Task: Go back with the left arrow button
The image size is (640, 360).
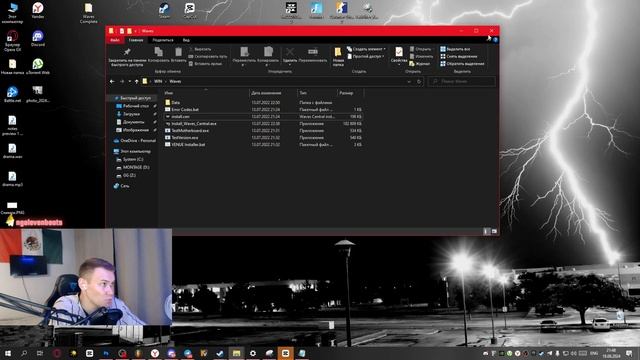Action: coord(112,82)
